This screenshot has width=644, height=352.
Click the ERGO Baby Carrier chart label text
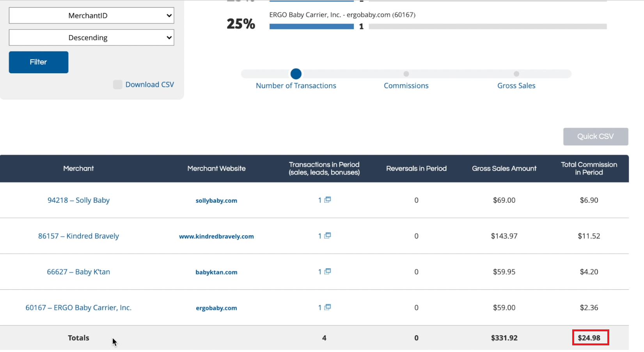click(342, 15)
